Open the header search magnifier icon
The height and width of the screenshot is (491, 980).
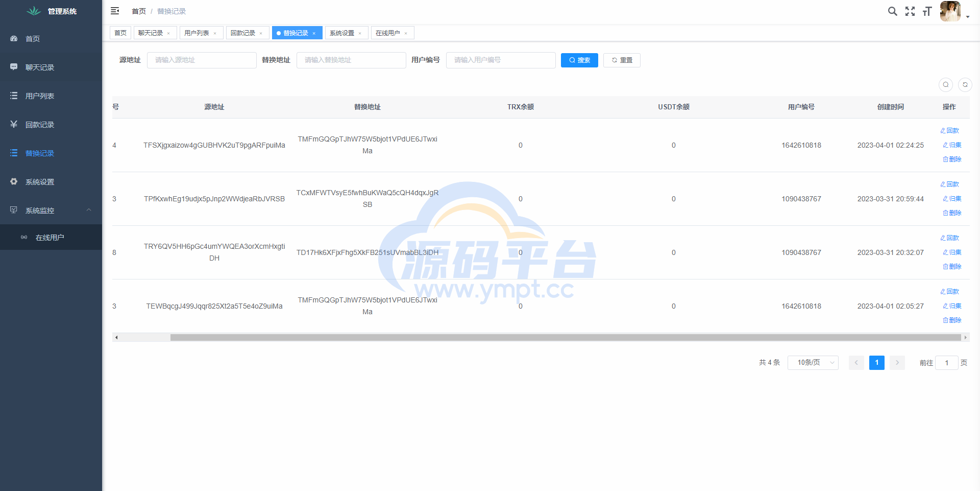point(892,11)
